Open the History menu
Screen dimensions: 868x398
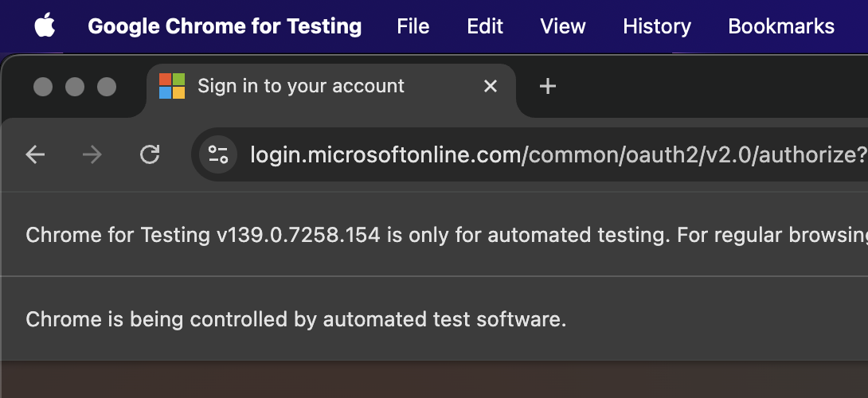click(656, 26)
